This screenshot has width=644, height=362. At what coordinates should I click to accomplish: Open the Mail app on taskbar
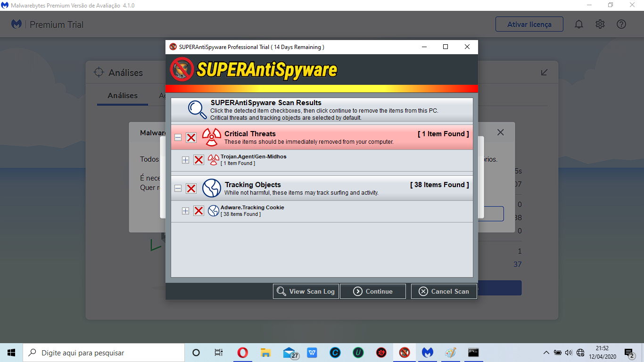(290, 353)
